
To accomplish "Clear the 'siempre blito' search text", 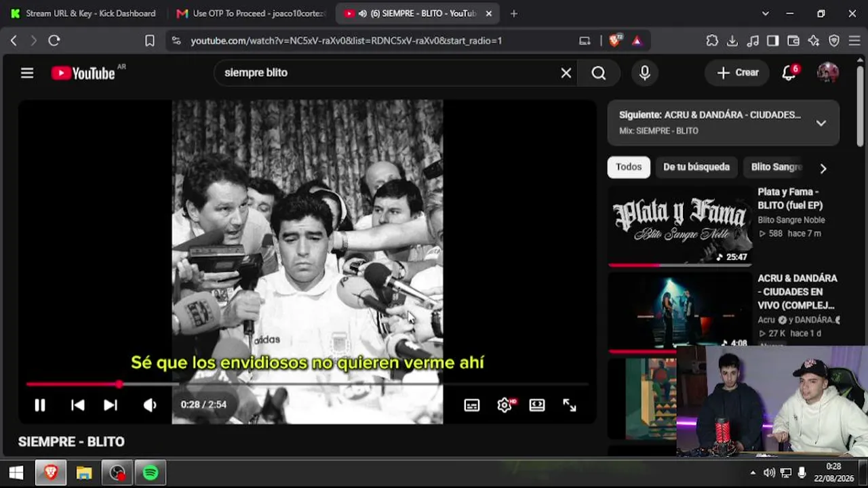I will pos(566,73).
